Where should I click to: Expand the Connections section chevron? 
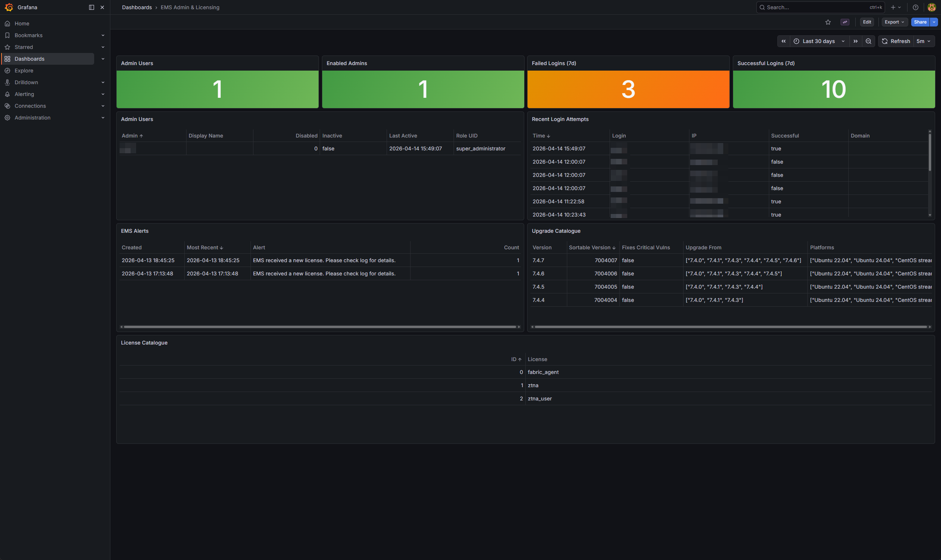coord(103,106)
